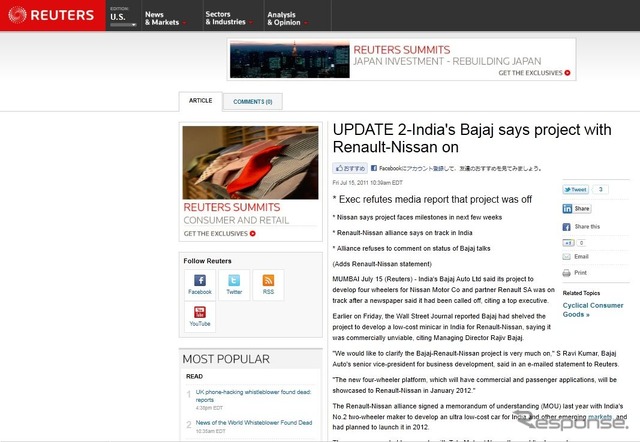Click Facebook Share this icon
The image size is (640, 442).
[567, 227]
